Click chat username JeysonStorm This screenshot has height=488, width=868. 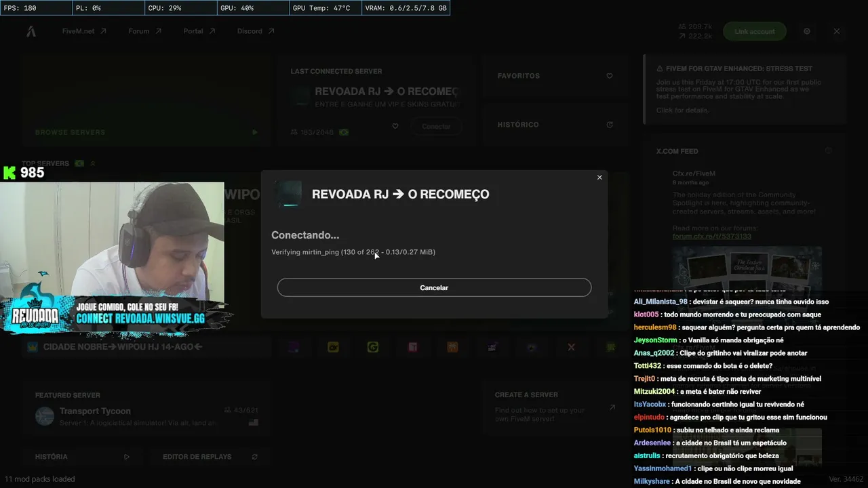coord(656,340)
